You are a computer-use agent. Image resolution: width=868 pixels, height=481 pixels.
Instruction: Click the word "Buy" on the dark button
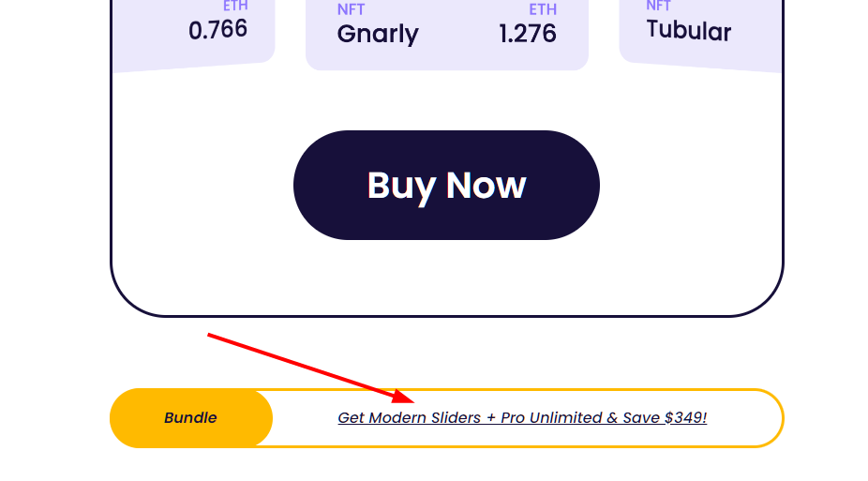(x=401, y=186)
